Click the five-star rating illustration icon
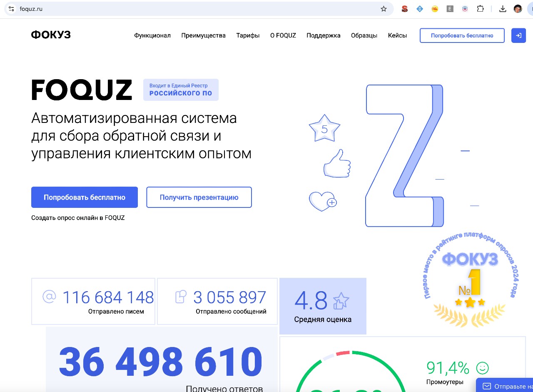 [324, 128]
